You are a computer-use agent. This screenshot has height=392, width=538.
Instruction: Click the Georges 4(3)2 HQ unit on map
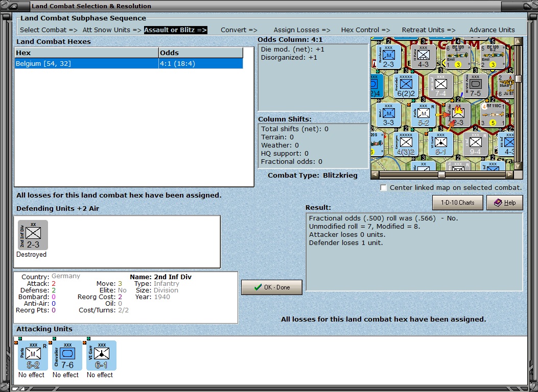tap(406, 144)
